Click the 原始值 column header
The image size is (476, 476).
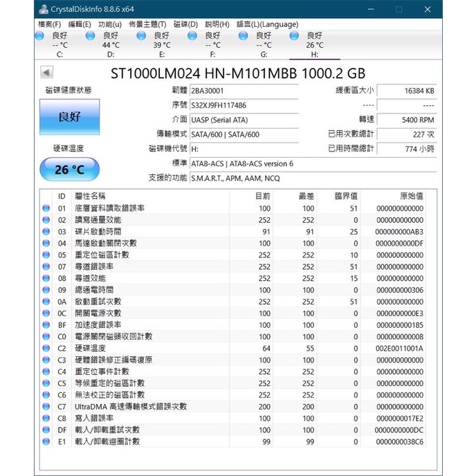coord(411,196)
